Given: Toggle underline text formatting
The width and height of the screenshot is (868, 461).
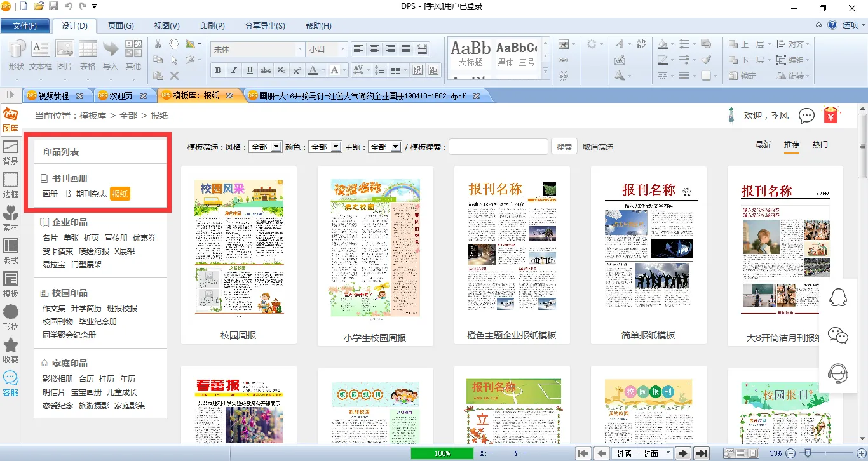Looking at the screenshot, I should (250, 70).
